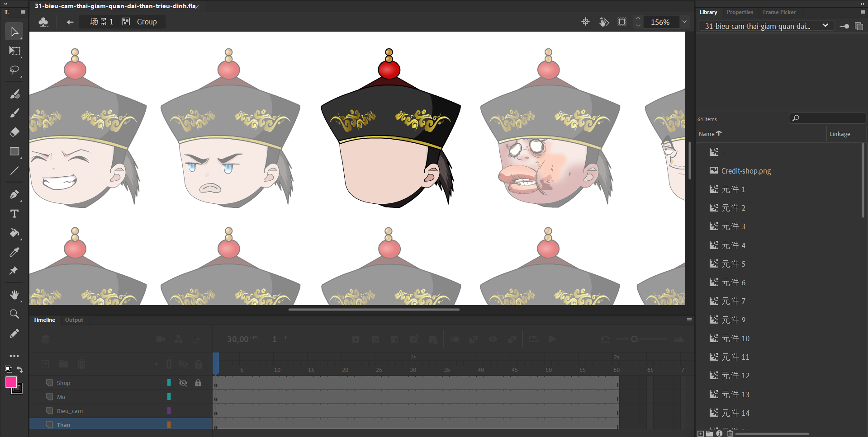Select the Lasso tool

[x=14, y=70]
